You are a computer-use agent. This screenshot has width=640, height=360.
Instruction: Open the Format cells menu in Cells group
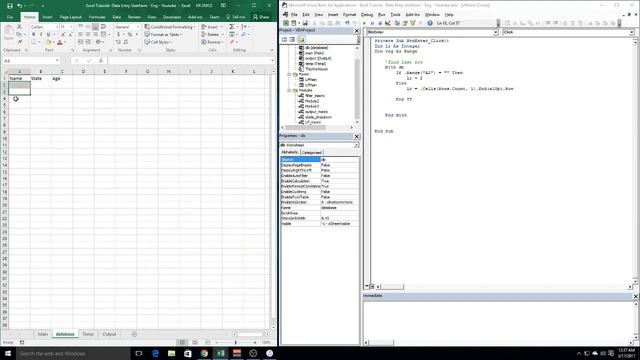212,42
